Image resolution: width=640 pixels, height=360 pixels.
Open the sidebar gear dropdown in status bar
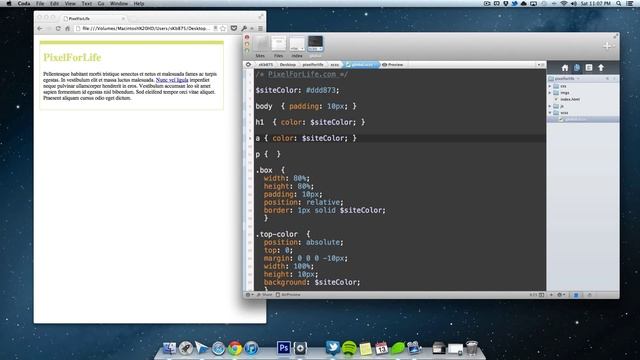click(x=561, y=295)
